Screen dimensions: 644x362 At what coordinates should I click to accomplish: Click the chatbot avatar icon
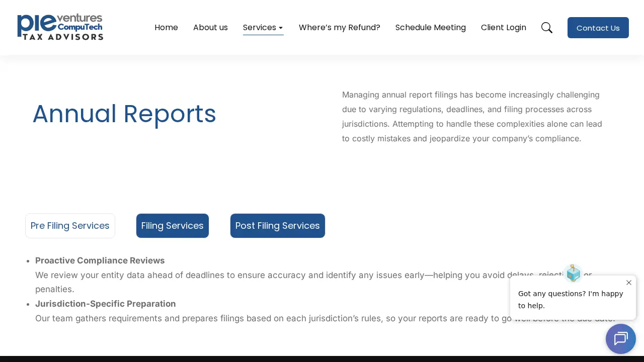coord(573,273)
